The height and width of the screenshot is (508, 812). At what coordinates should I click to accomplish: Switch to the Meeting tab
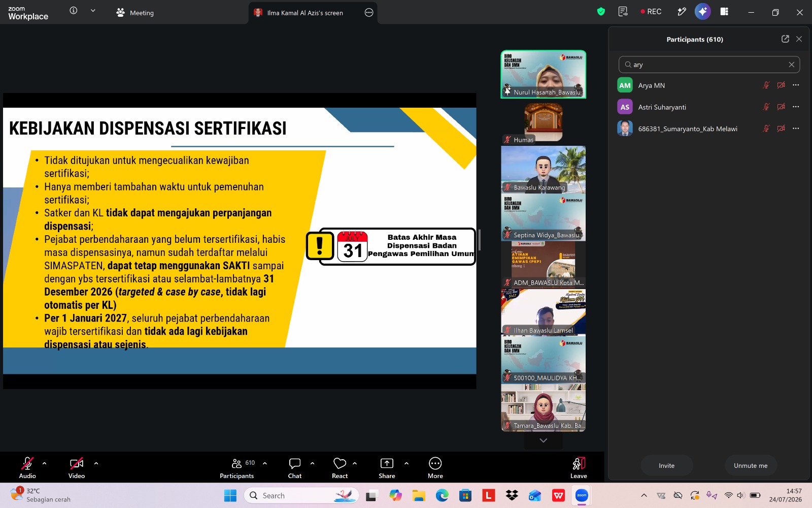coord(135,13)
